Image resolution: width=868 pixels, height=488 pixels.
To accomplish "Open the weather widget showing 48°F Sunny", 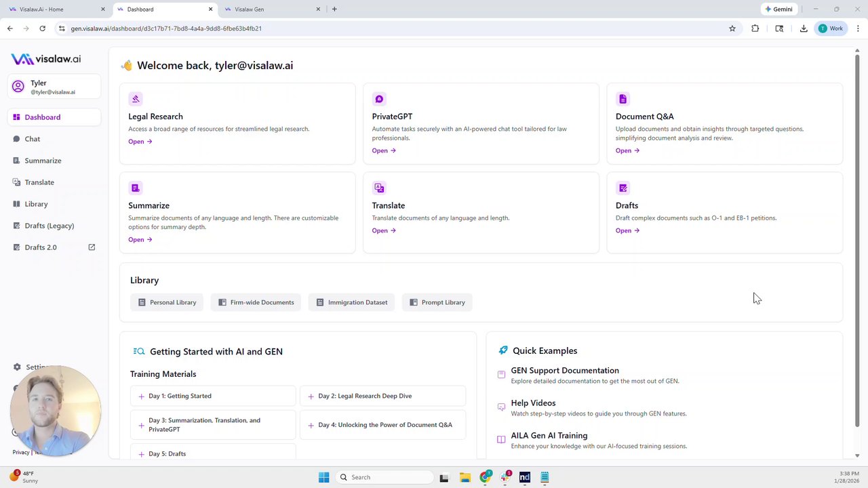I will (x=24, y=477).
